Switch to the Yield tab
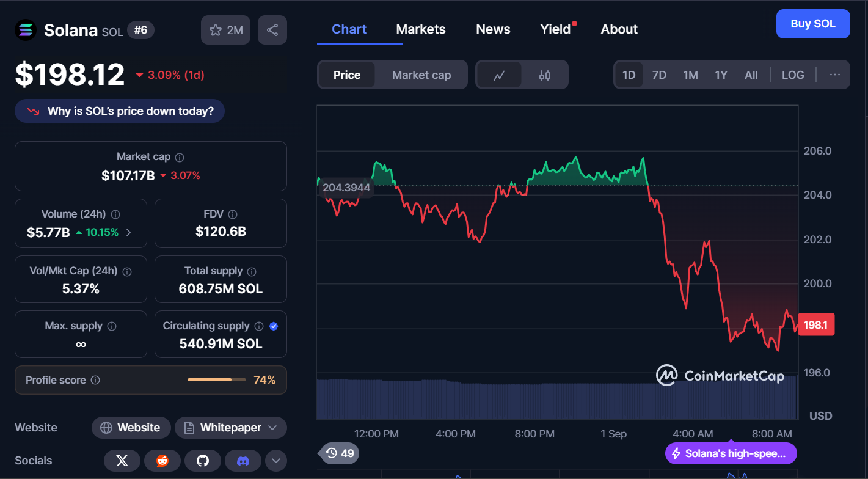The width and height of the screenshot is (868, 479). click(x=556, y=29)
